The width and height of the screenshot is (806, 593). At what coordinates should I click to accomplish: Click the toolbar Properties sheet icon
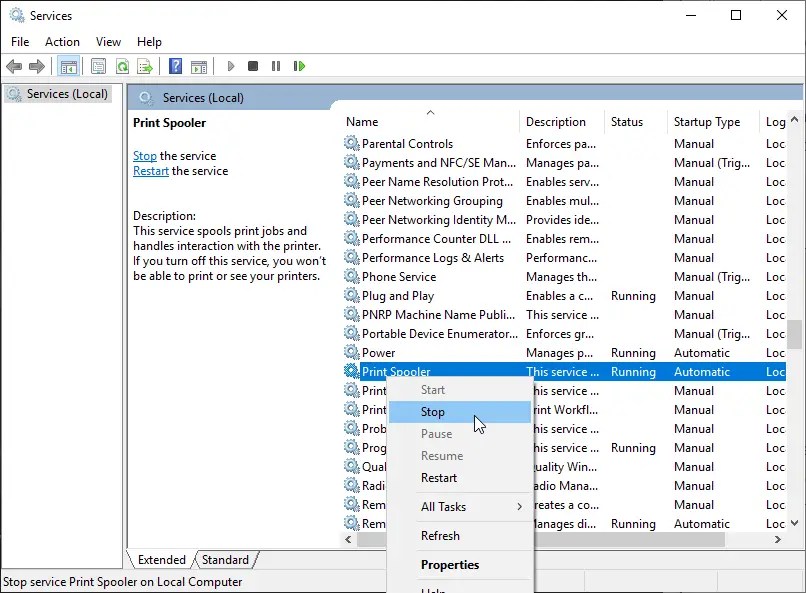point(98,66)
